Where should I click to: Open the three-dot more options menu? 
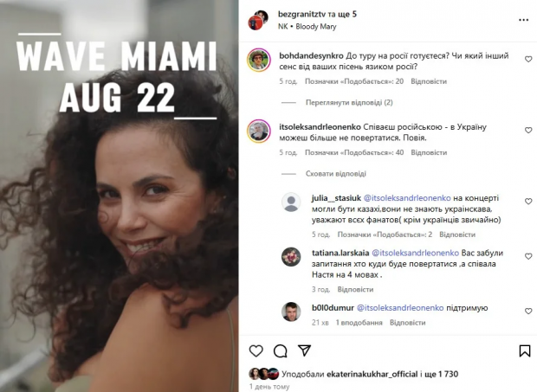click(523, 20)
